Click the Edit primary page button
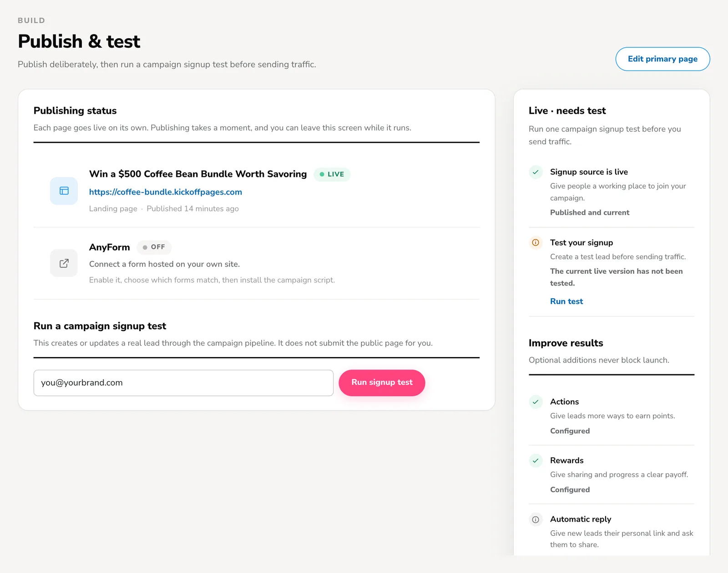The width and height of the screenshot is (728, 573). pyautogui.click(x=662, y=59)
